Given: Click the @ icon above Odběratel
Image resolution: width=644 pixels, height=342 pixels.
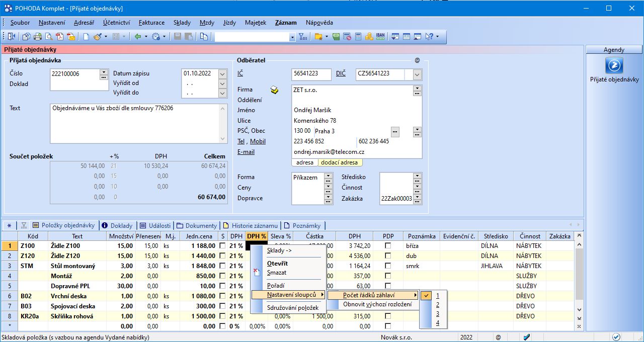Looking at the screenshot, I should 417,60.
